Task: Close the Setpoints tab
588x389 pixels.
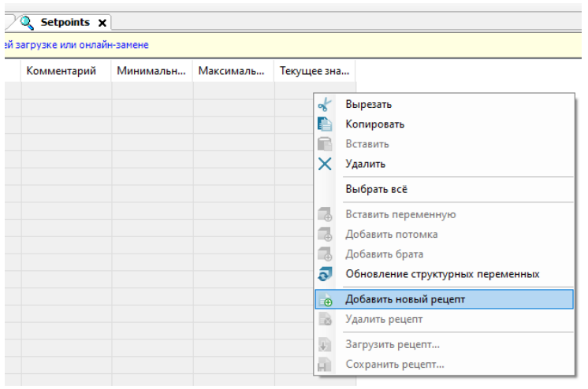Action: coord(102,23)
